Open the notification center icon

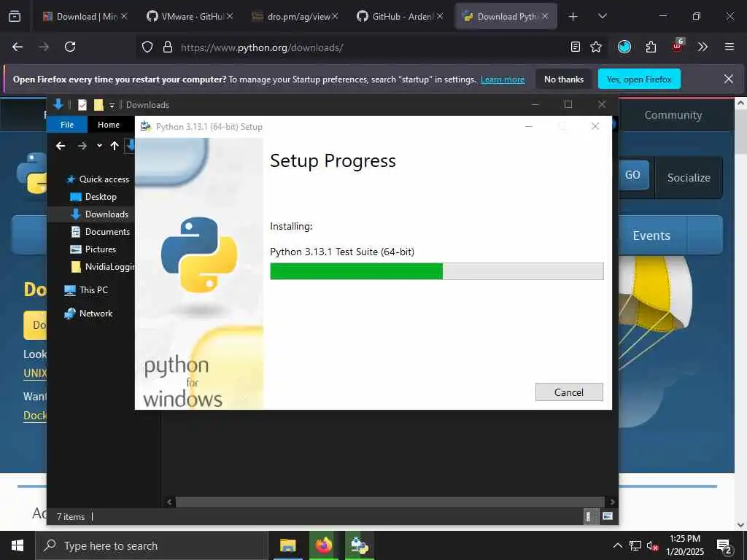pos(724,546)
